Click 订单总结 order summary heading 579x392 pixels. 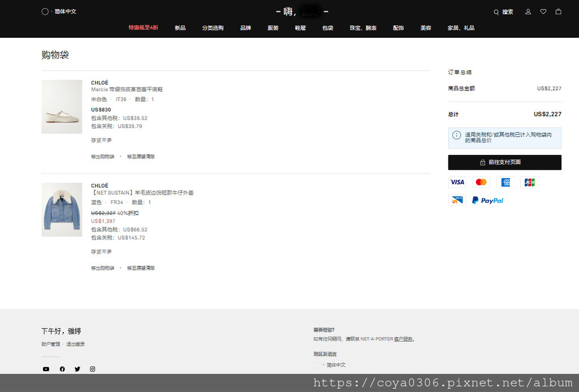tap(460, 72)
